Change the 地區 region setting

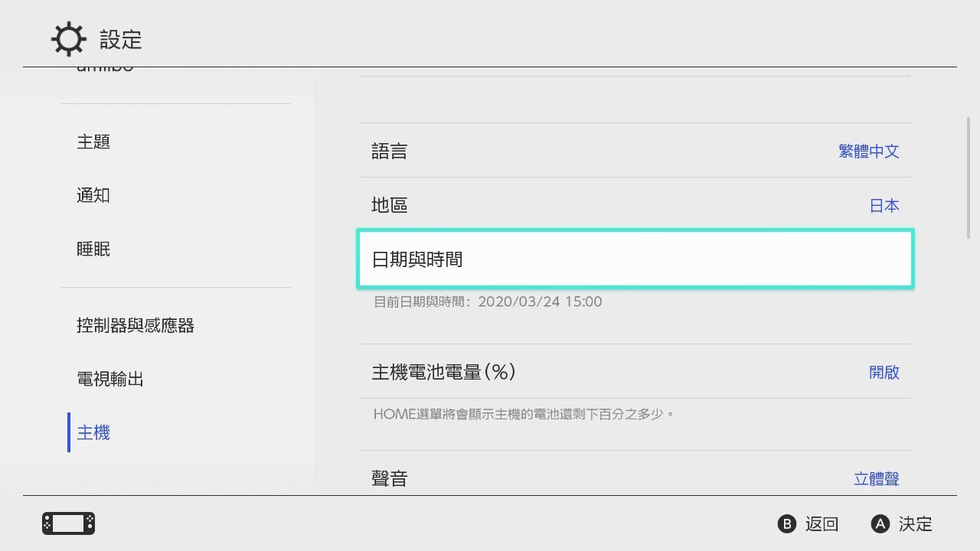(x=635, y=205)
